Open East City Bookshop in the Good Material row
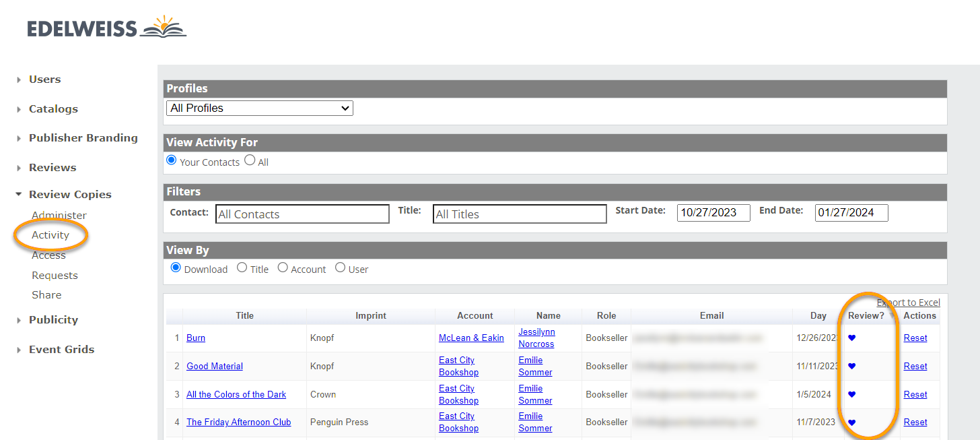The image size is (980, 440). point(458,367)
